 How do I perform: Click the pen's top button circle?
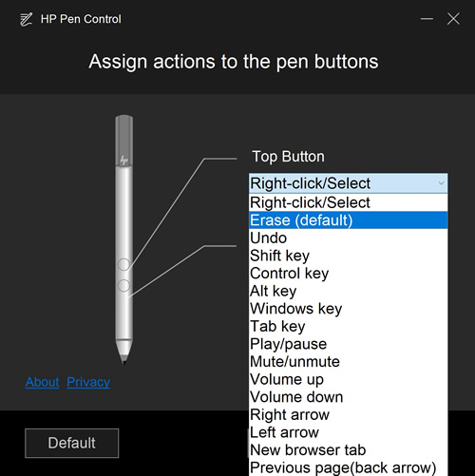(123, 264)
